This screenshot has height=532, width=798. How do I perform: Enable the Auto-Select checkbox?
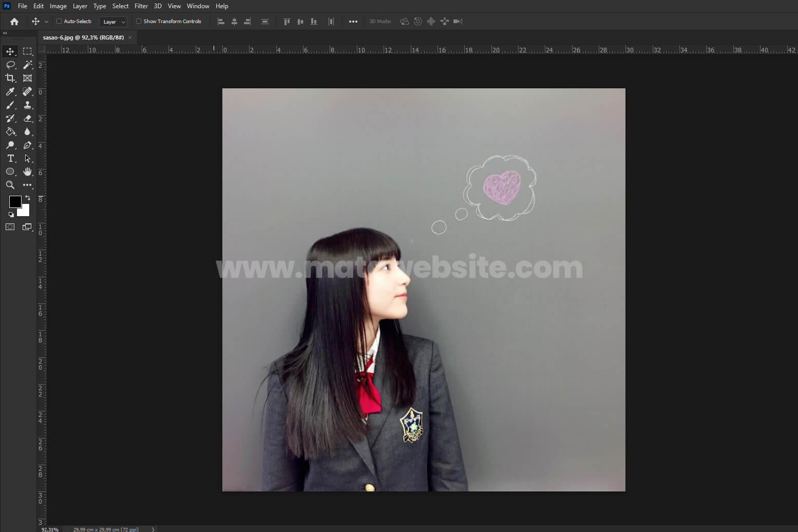[x=59, y=22]
